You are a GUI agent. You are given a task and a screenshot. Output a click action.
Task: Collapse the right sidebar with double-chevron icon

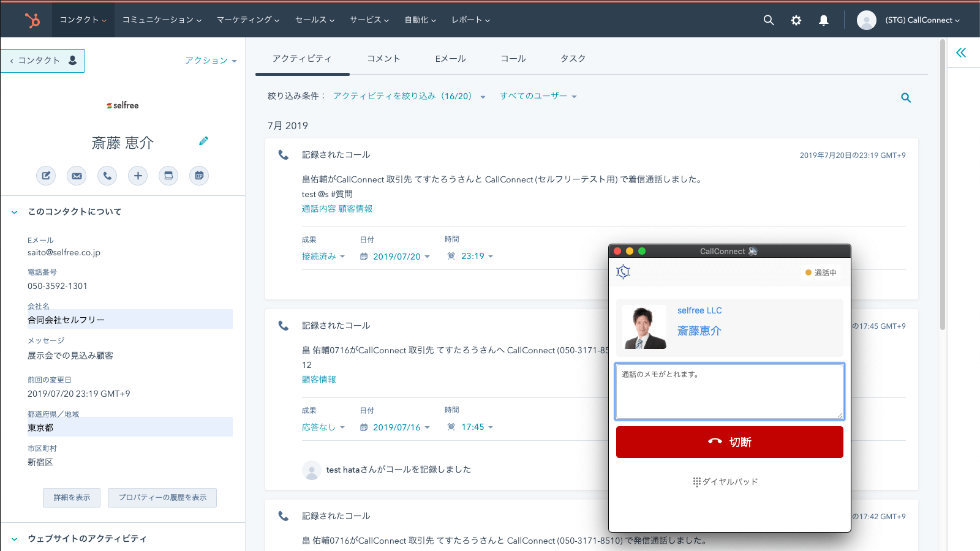[x=961, y=53]
